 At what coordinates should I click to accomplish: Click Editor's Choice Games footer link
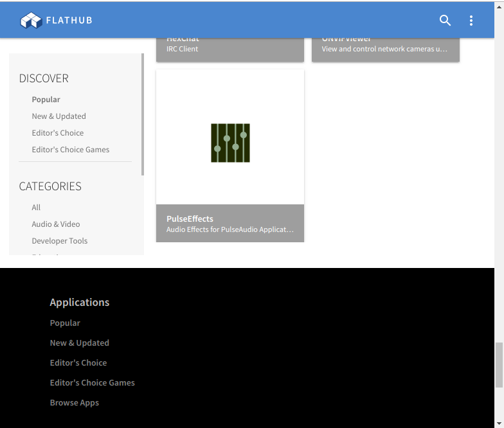tap(93, 383)
